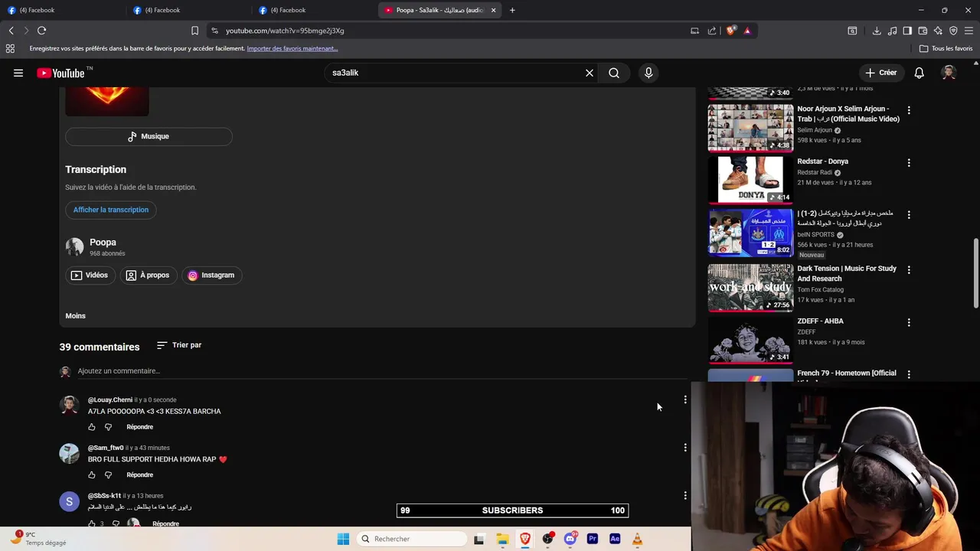Open options for Noor Arjoun X Selim Arjoun video

pos(909,110)
